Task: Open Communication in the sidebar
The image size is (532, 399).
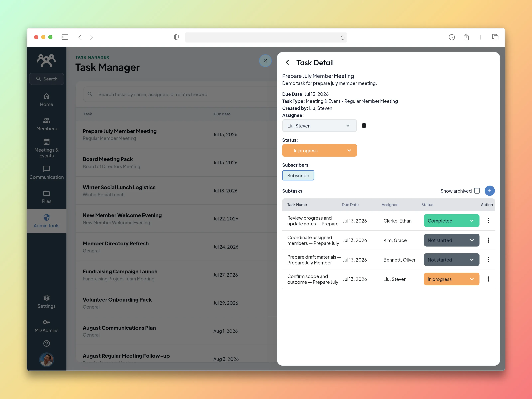Action: 46,172
